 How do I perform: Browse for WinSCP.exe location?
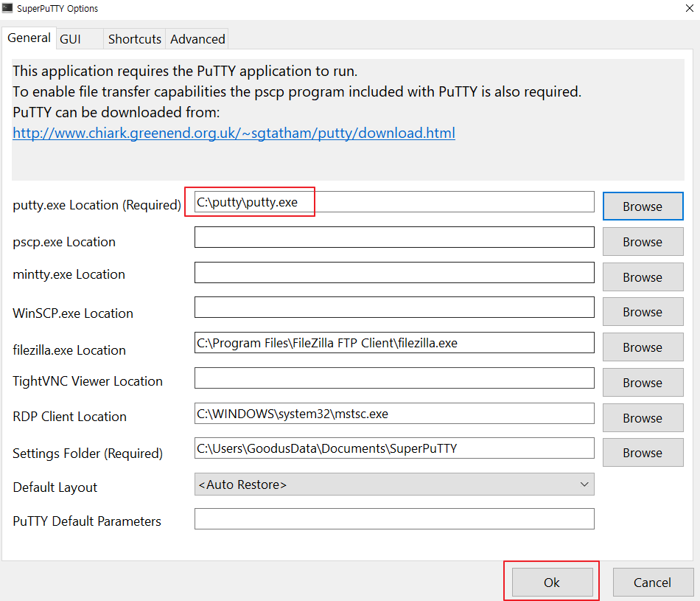pos(643,311)
